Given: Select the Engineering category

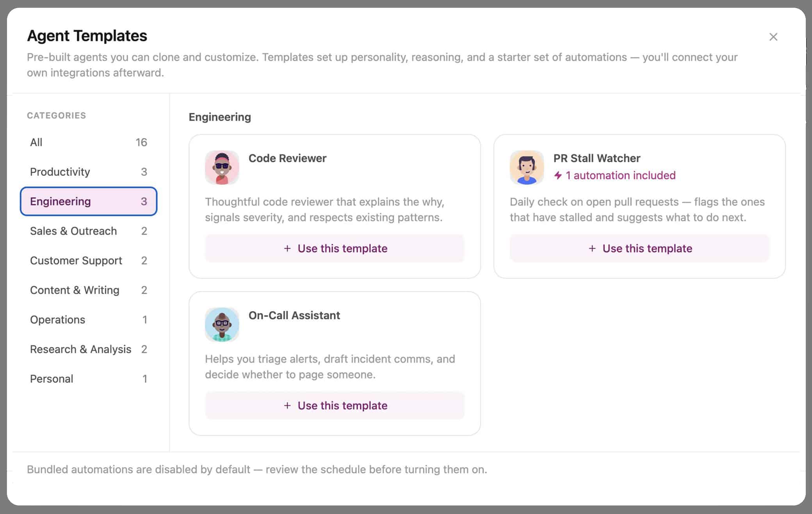Looking at the screenshot, I should (x=89, y=201).
